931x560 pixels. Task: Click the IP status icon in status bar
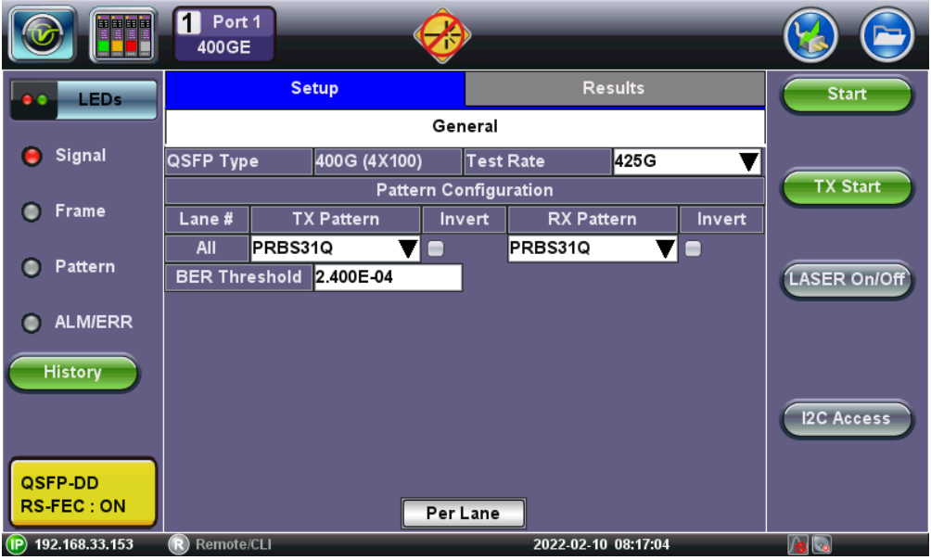(17, 545)
